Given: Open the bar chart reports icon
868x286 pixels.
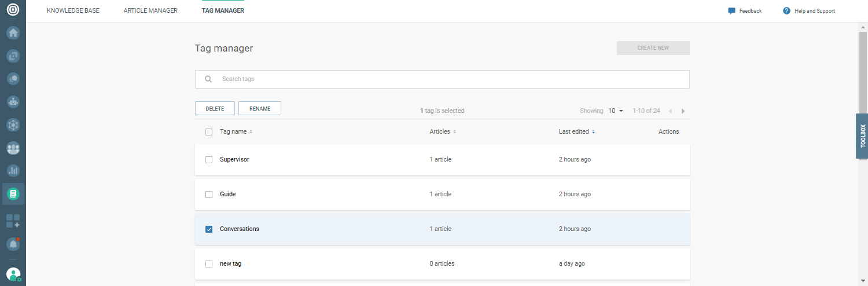Looking at the screenshot, I should [13, 171].
